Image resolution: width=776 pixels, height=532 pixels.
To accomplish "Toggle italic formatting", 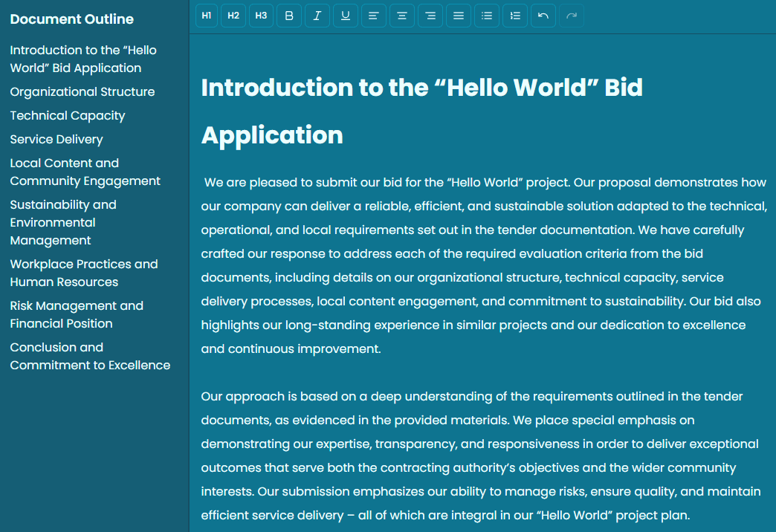I will click(x=317, y=15).
